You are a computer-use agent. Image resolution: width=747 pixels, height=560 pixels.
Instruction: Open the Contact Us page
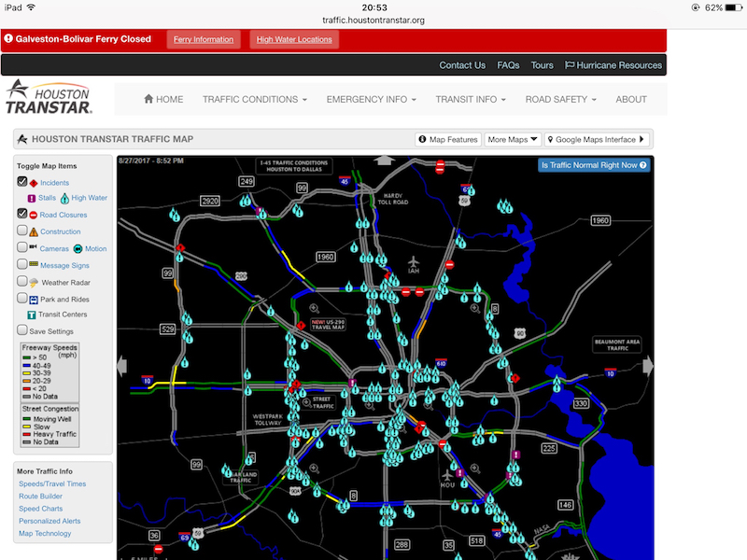[462, 65]
